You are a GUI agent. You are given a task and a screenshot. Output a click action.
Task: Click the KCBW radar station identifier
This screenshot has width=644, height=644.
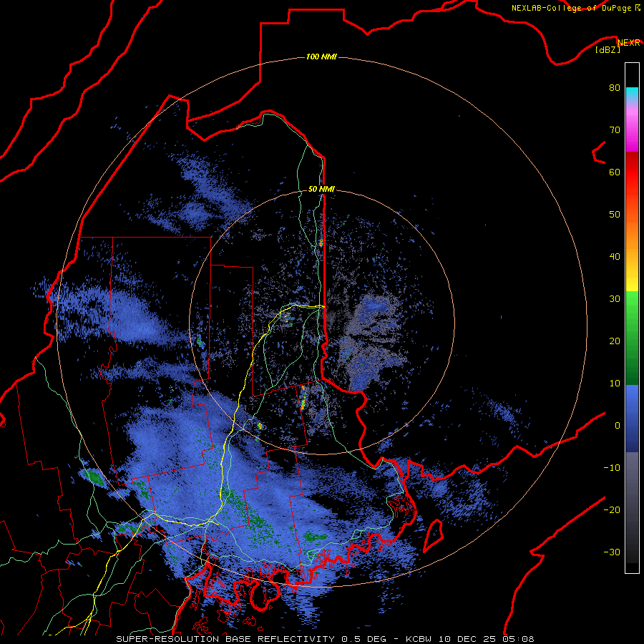[420, 639]
